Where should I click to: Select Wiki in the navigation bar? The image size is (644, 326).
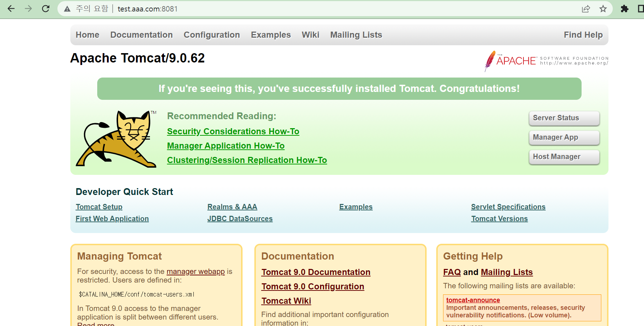(x=310, y=35)
